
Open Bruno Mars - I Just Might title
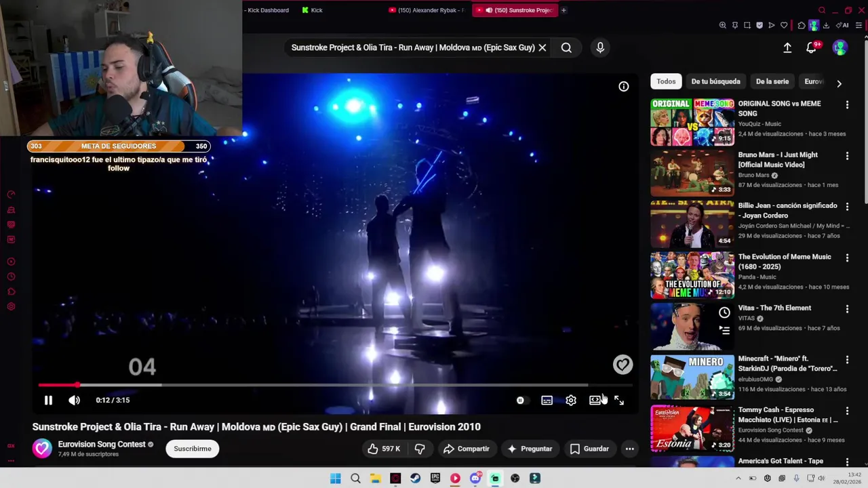(778, 159)
